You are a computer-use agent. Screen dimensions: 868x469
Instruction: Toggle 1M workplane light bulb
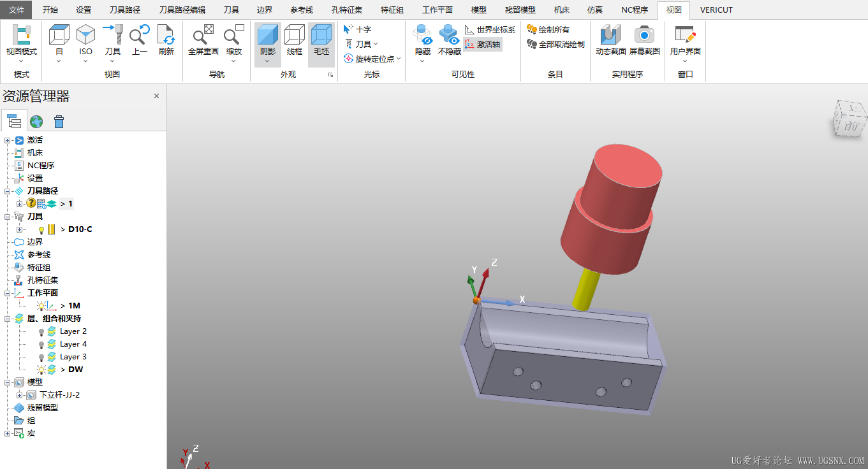coord(41,306)
